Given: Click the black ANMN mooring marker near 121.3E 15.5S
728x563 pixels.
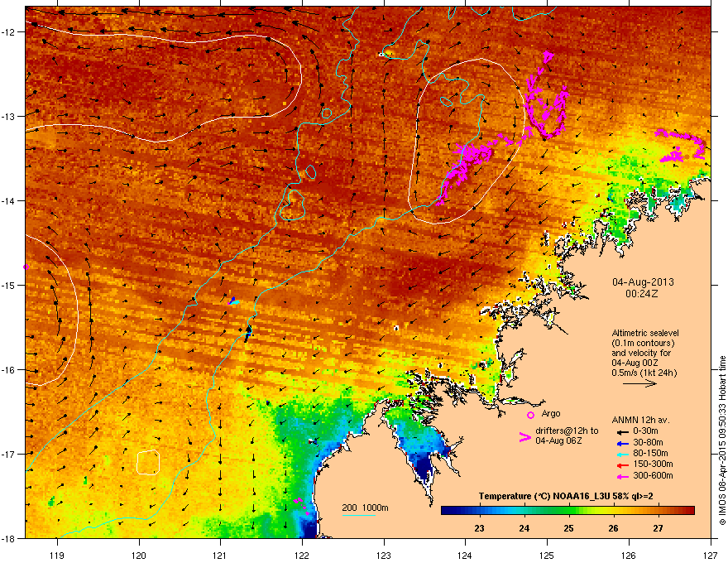Looking at the screenshot, I should pos(247,332).
